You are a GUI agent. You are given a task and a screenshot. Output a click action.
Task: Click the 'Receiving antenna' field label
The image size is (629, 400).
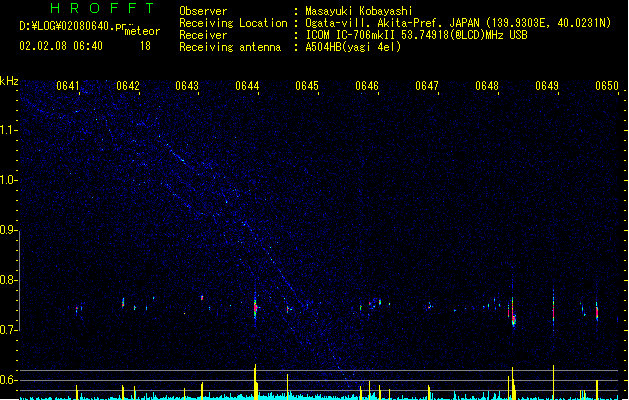coord(230,47)
